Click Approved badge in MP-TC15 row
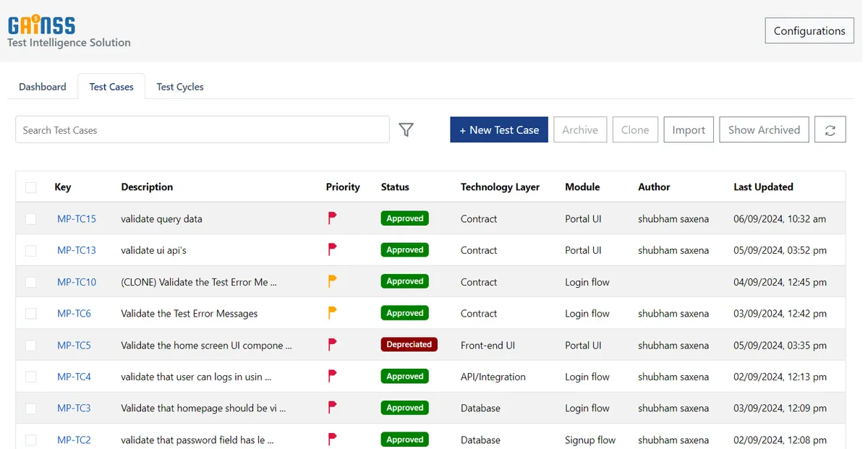Image resolution: width=868 pixels, height=449 pixels. pos(405,218)
